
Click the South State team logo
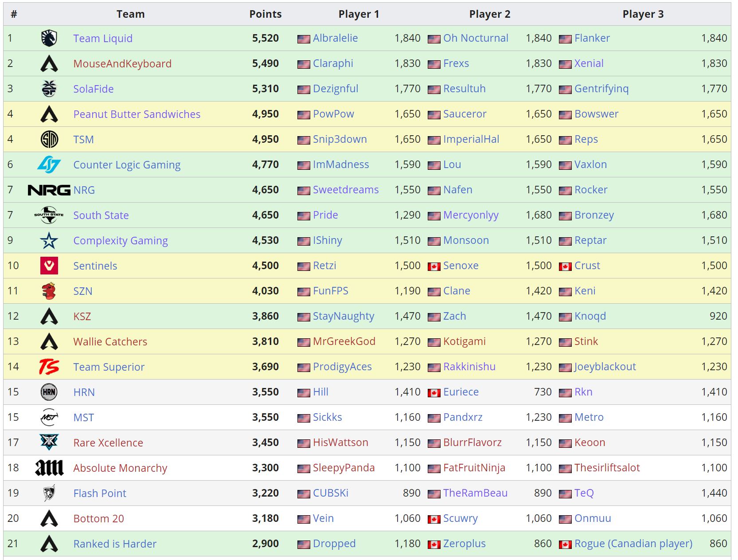49,215
